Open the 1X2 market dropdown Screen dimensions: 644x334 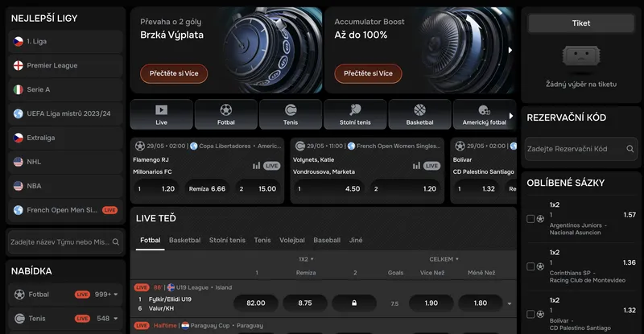coord(306,259)
